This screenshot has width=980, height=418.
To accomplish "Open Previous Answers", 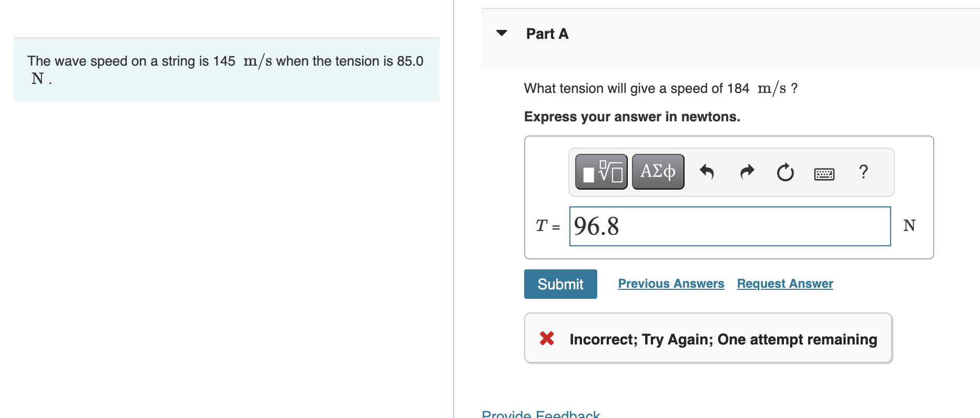I will 671,284.
